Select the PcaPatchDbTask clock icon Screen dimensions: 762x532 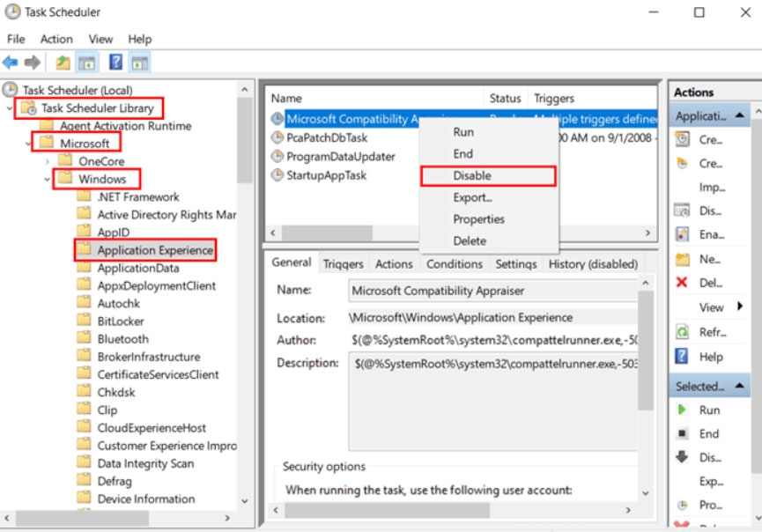click(x=277, y=137)
